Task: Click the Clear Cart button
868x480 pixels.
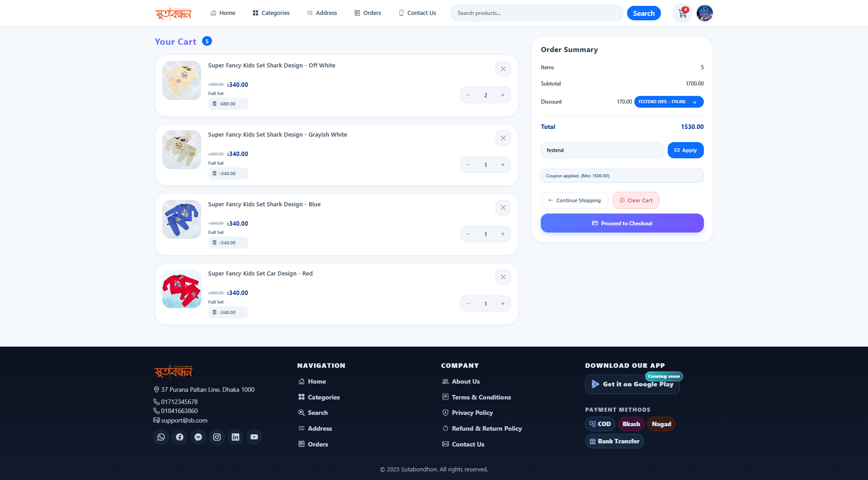Action: (636, 200)
